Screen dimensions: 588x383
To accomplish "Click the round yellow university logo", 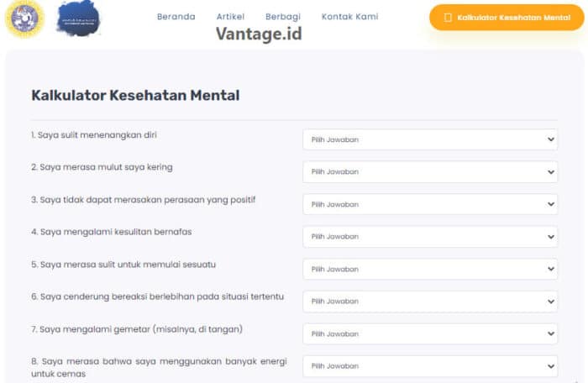I will pos(24,18).
